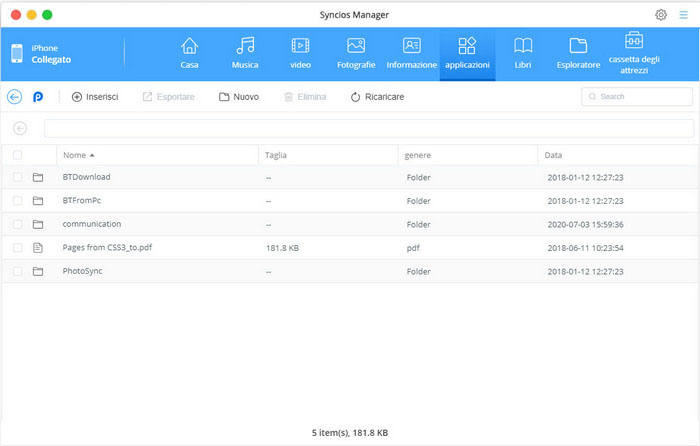Viewport: 700px width, 446px height.
Task: Focus the Search field
Action: [637, 96]
